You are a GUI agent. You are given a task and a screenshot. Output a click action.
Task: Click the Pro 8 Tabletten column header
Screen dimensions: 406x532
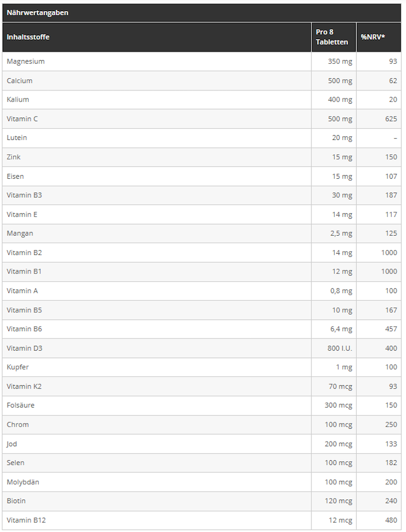[x=332, y=37]
